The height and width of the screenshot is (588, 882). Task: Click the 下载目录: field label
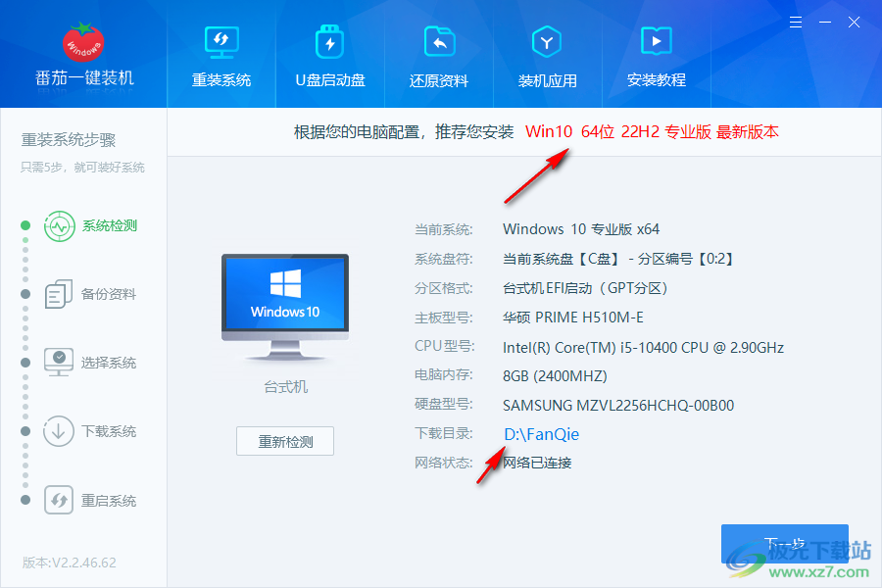(x=444, y=433)
